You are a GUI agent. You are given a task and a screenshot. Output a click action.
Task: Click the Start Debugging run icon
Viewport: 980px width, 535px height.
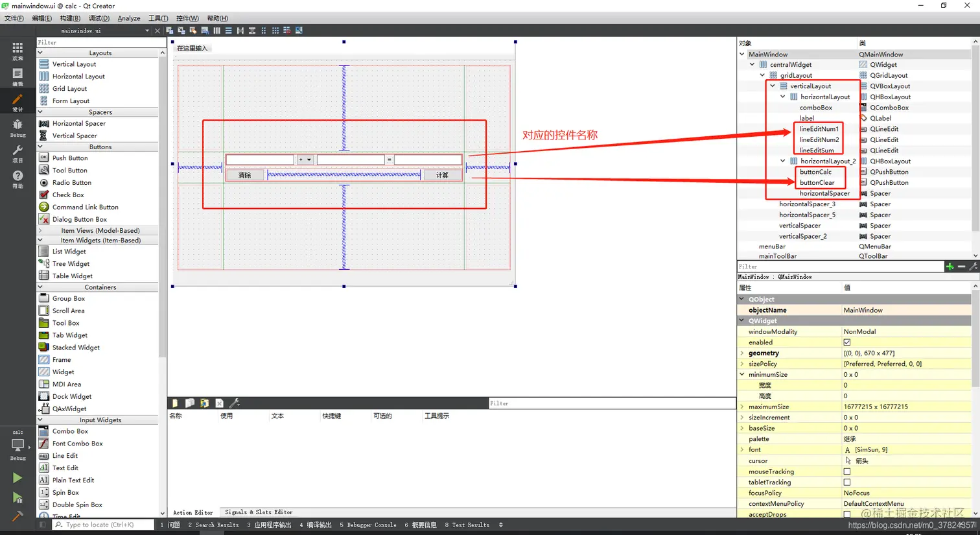tap(17, 497)
